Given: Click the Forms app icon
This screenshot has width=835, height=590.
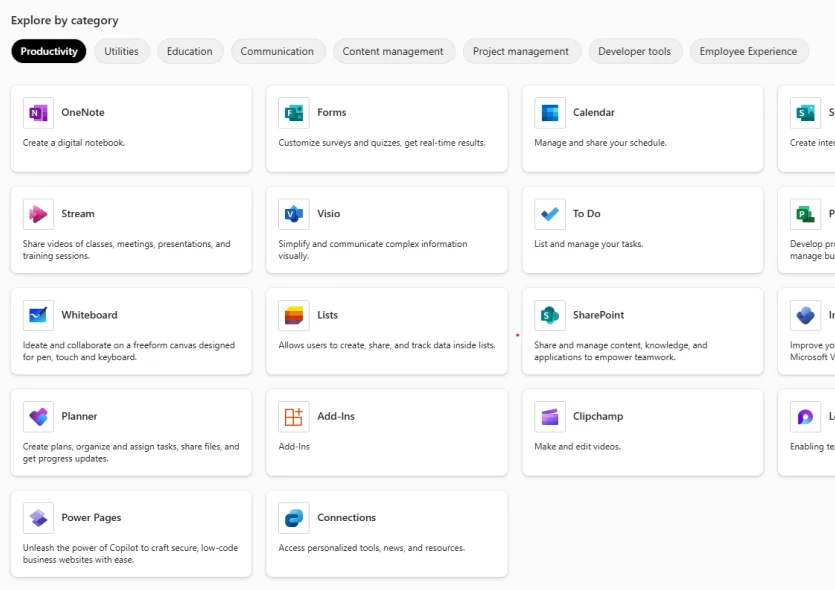Looking at the screenshot, I should click(x=294, y=112).
